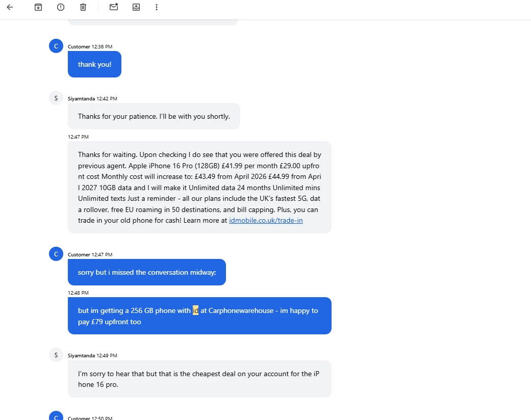Click the "Siyamtanda" sender name at 12:49 PM
The width and height of the screenshot is (531, 420).
82,356
